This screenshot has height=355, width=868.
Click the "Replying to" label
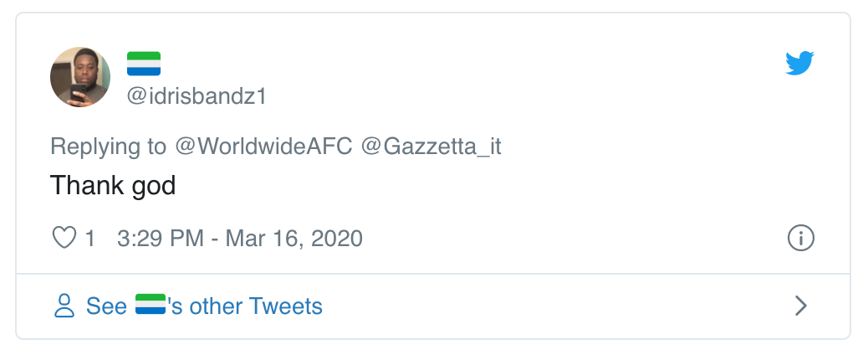point(109,147)
